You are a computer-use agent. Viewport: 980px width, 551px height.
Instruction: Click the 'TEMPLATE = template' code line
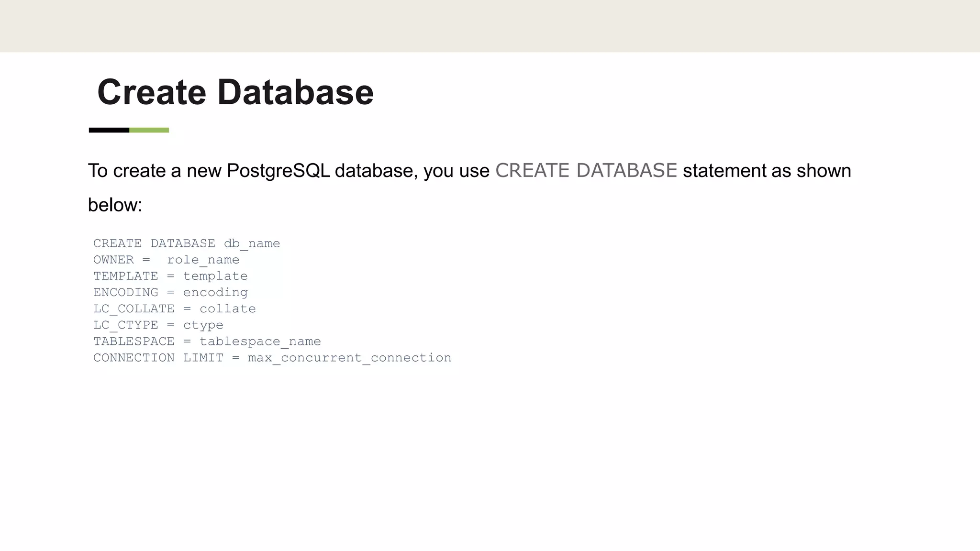170,276
